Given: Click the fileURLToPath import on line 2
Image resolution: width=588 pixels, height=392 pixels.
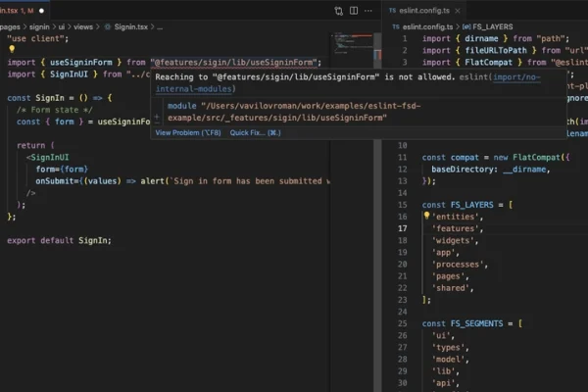Looking at the screenshot, I should click(x=496, y=51).
